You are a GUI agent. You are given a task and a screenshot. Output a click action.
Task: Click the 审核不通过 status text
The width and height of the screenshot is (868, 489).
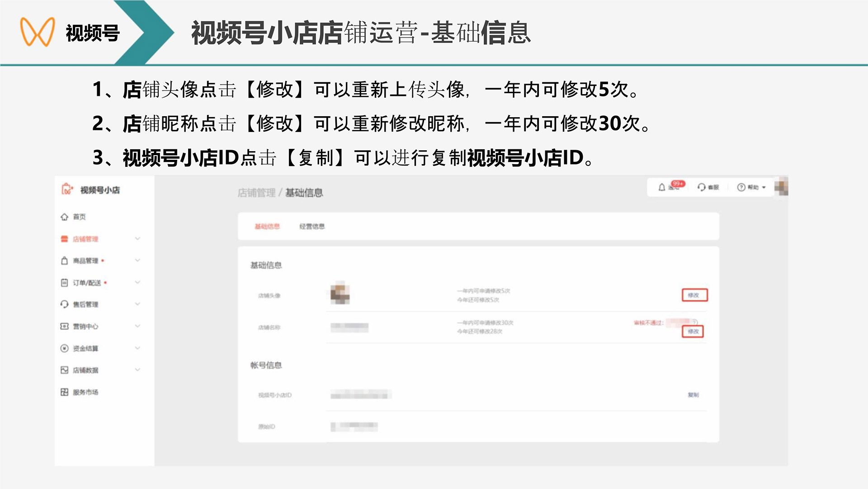(648, 323)
